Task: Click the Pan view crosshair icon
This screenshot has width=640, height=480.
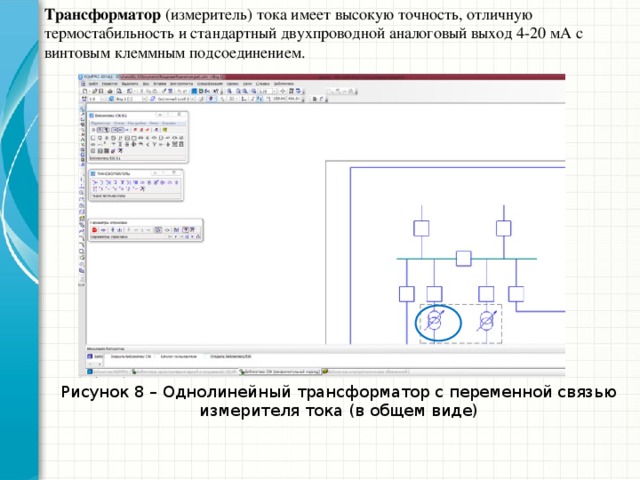Action: [x=283, y=91]
